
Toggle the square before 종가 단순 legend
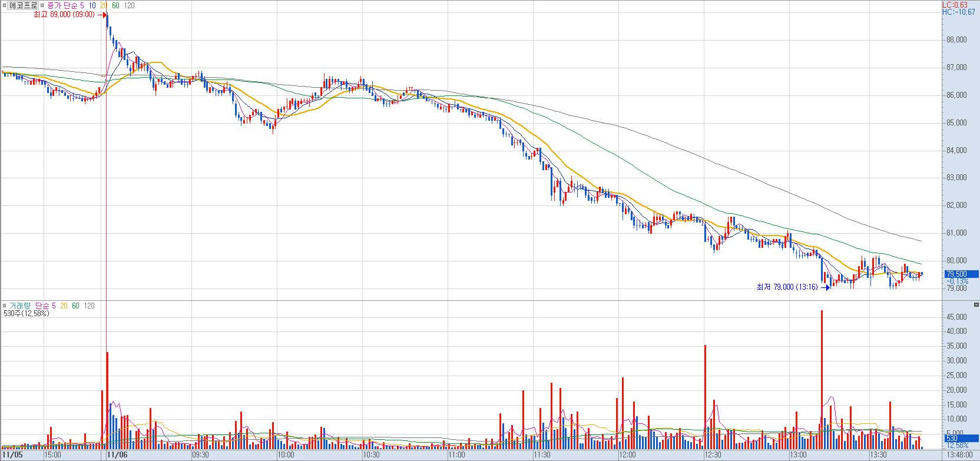(x=42, y=5)
